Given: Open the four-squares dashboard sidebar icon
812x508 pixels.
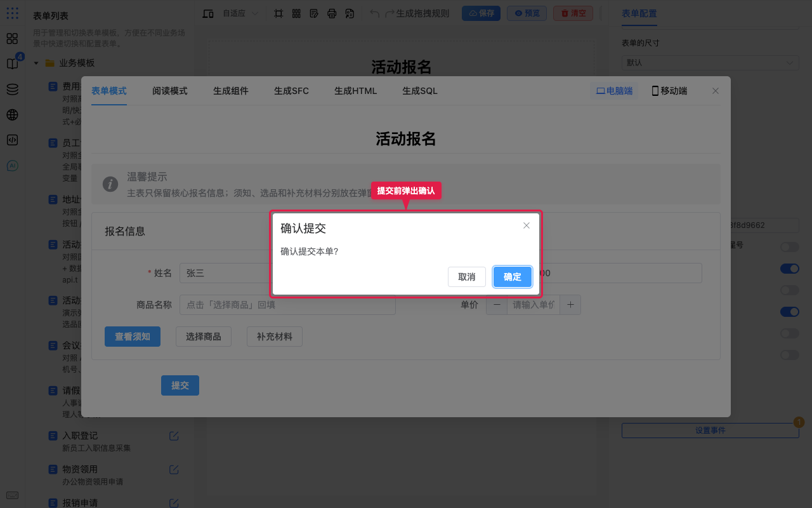Looking at the screenshot, I should pos(12,38).
